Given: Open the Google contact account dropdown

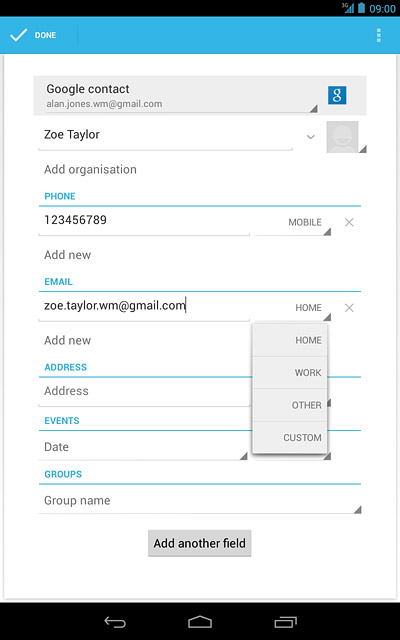Looking at the screenshot, I should (182, 95).
